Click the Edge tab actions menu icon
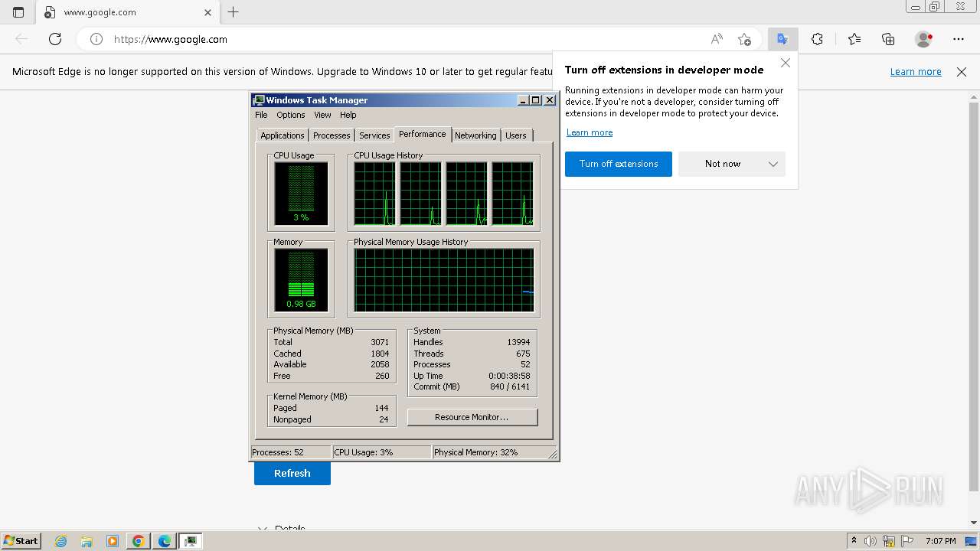980x551 pixels. click(x=18, y=12)
